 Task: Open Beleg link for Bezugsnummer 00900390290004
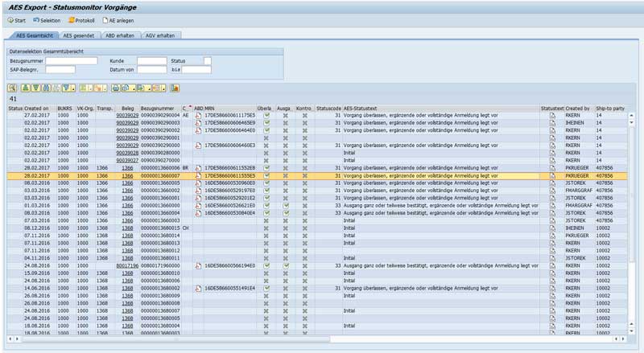127,115
